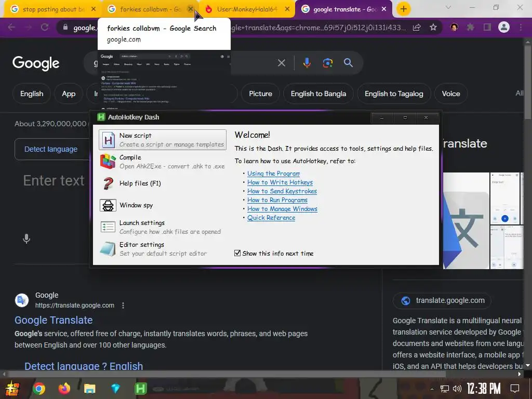Go back in Chrome
This screenshot has width=532, height=399.
[11, 27]
